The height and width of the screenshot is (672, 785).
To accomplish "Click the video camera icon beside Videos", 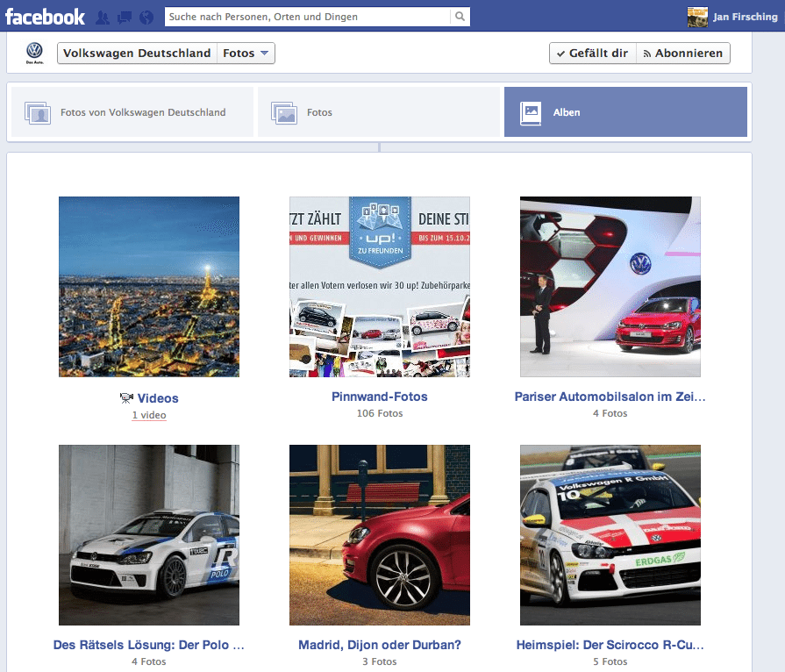I will click(126, 398).
